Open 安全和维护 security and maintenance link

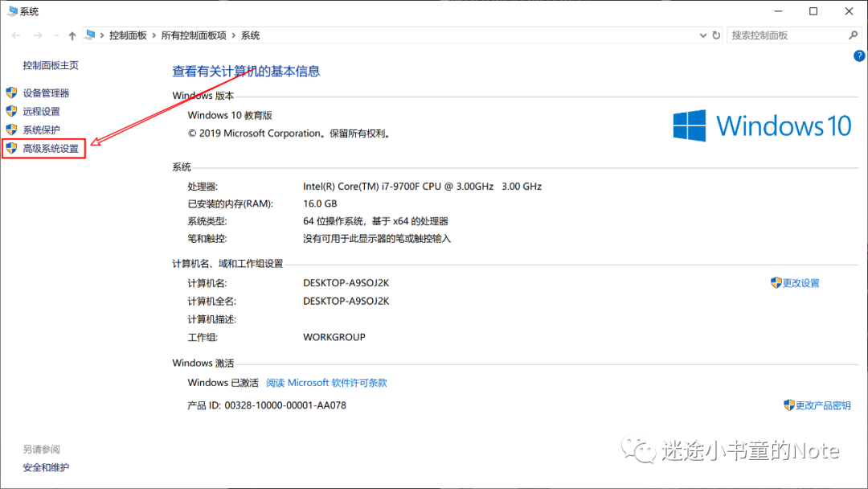tap(46, 467)
